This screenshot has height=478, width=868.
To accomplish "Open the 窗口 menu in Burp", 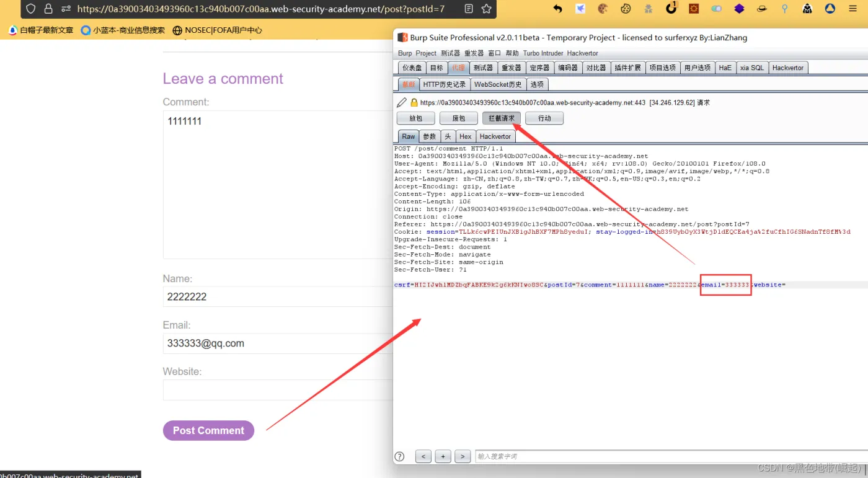I will (494, 53).
